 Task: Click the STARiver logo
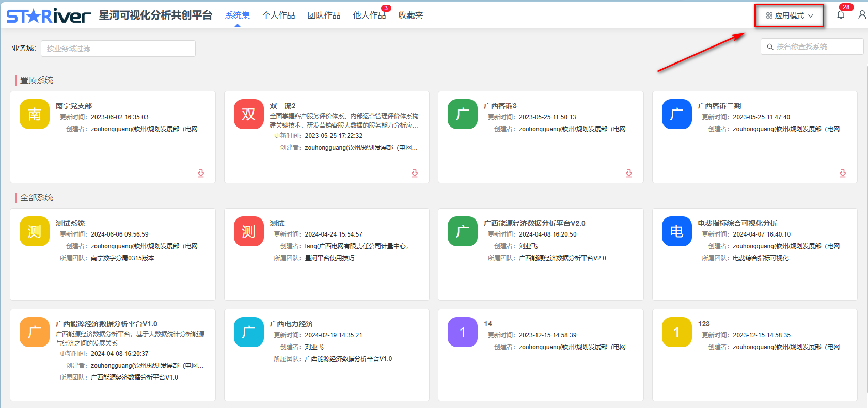point(49,16)
